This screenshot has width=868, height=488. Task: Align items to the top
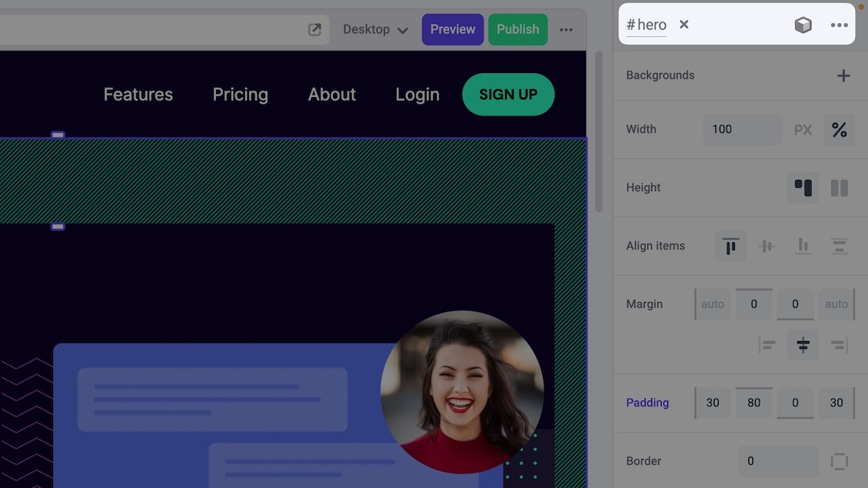(731, 246)
